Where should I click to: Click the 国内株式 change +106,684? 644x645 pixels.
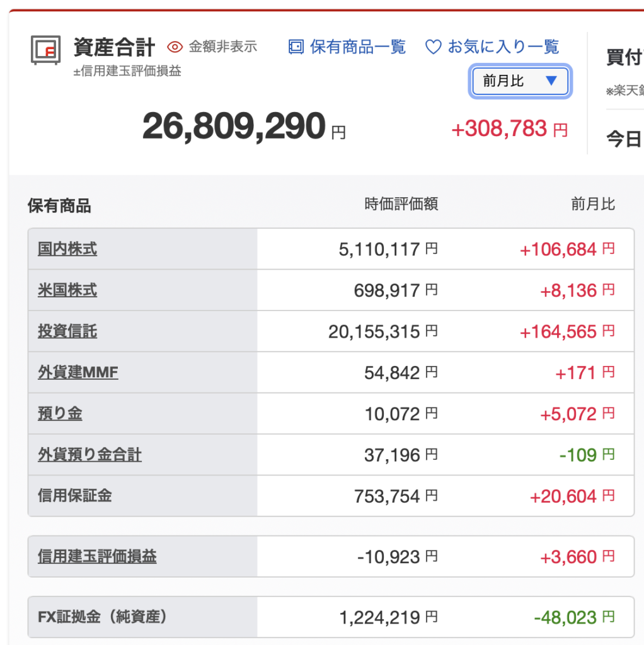tap(558, 249)
